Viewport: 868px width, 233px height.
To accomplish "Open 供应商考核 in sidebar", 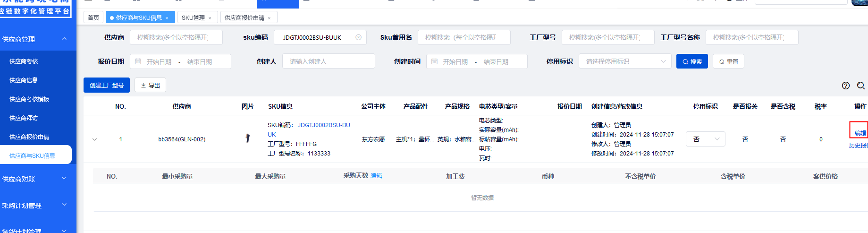I will (x=24, y=61).
